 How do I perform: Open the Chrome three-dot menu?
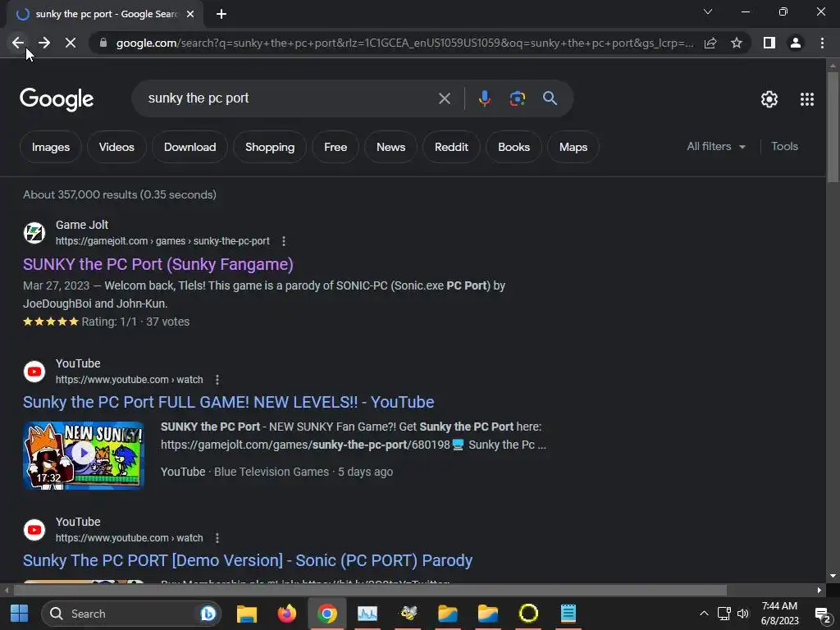tap(822, 43)
